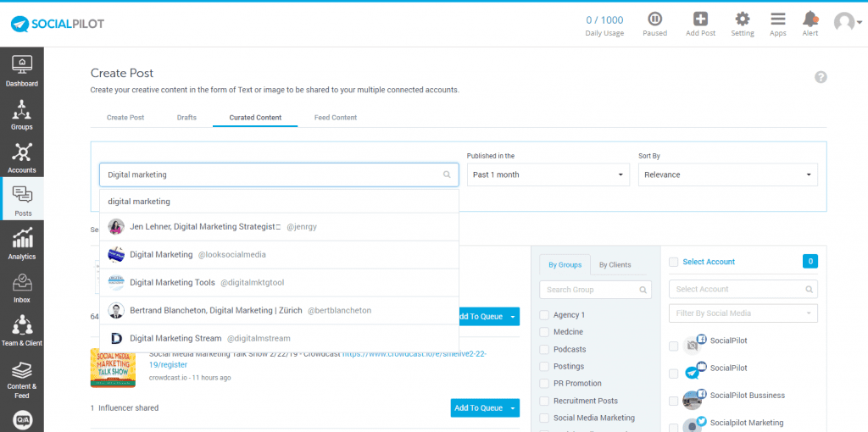Open the user profile avatar menu
The width and height of the screenshot is (868, 432).
point(848,22)
